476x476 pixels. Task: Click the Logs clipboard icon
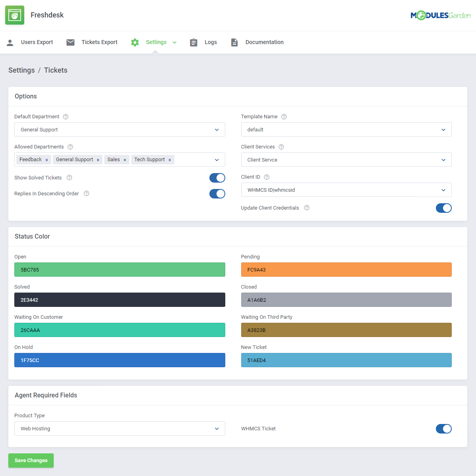[193, 42]
